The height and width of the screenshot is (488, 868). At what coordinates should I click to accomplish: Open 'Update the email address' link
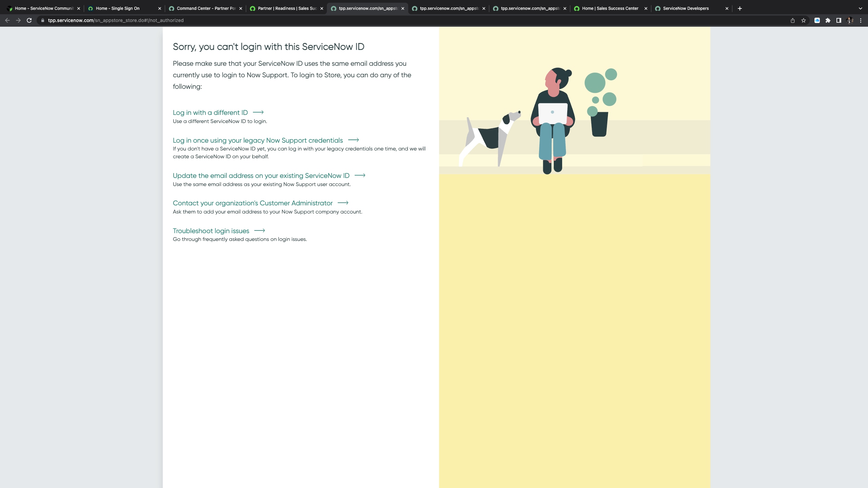tap(261, 176)
